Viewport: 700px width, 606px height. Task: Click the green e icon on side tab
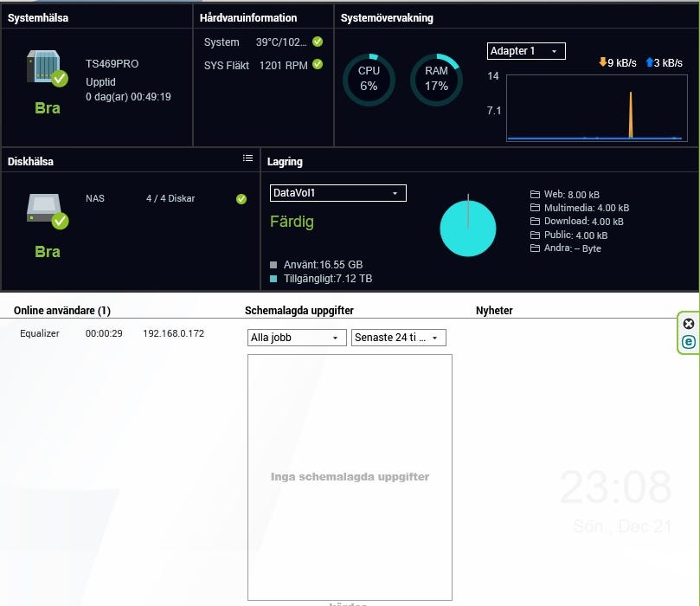click(x=689, y=342)
